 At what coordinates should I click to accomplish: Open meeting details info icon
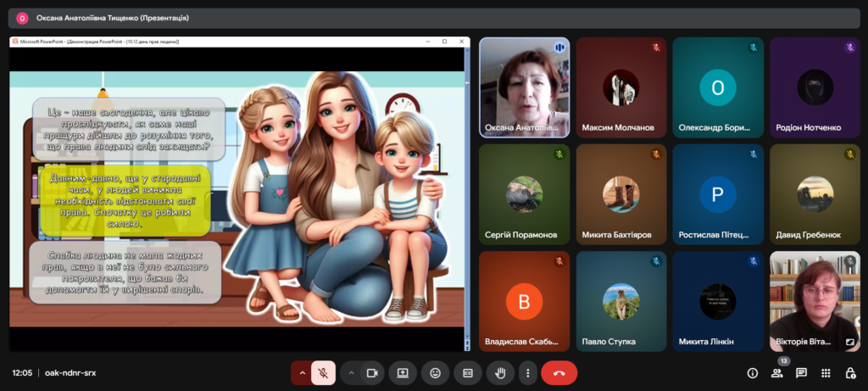pos(752,372)
